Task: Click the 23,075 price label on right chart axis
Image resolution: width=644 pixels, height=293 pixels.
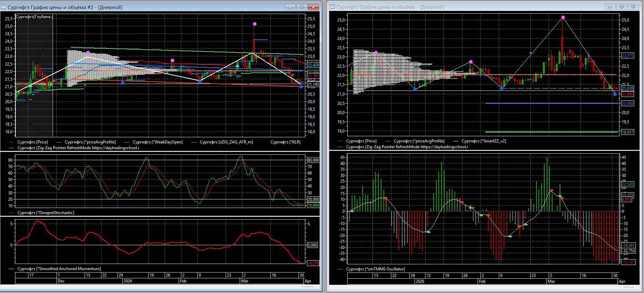Action: pyautogui.click(x=627, y=56)
